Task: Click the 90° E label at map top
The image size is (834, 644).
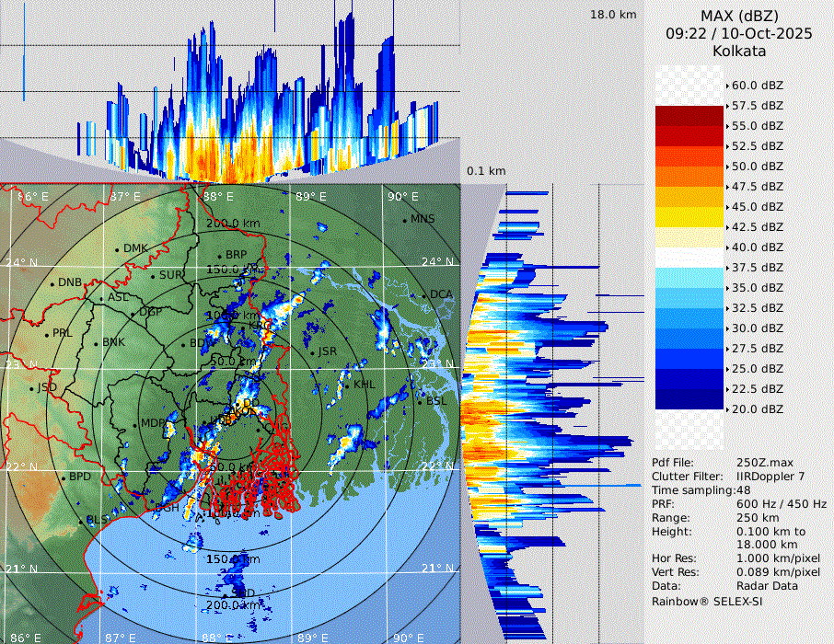Action: (x=402, y=197)
